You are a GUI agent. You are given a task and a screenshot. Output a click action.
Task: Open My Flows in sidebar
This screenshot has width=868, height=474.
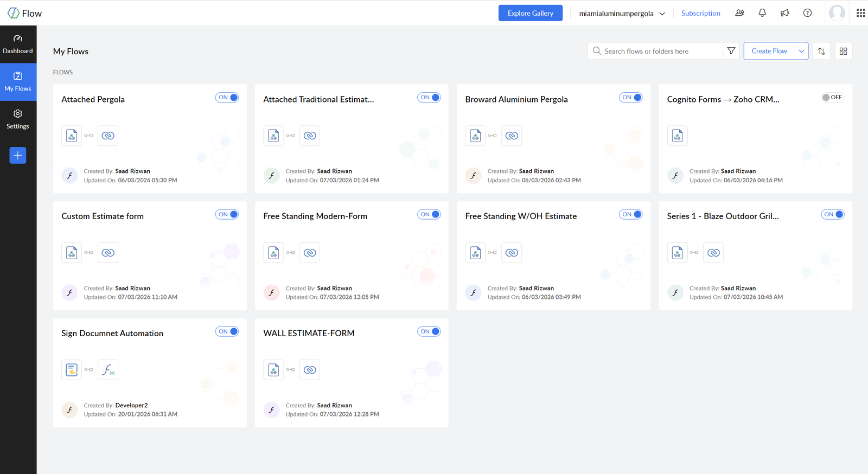click(x=18, y=82)
